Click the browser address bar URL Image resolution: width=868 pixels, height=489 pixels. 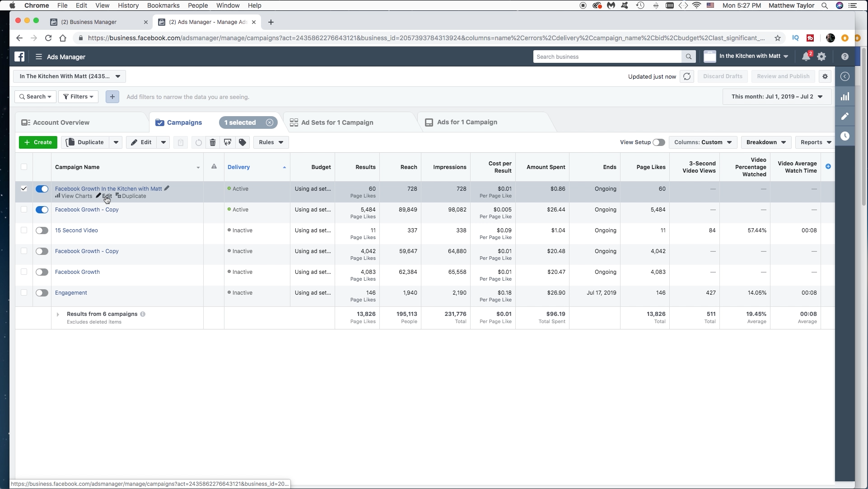pyautogui.click(x=426, y=38)
